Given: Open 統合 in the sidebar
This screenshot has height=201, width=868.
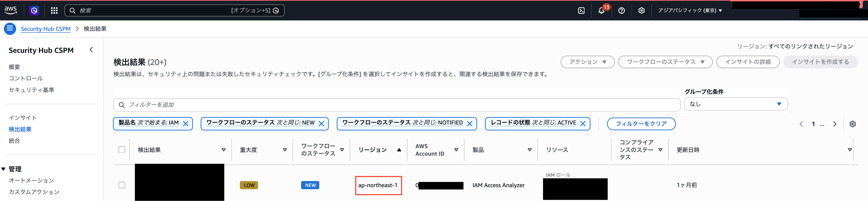Looking at the screenshot, I should [15, 141].
